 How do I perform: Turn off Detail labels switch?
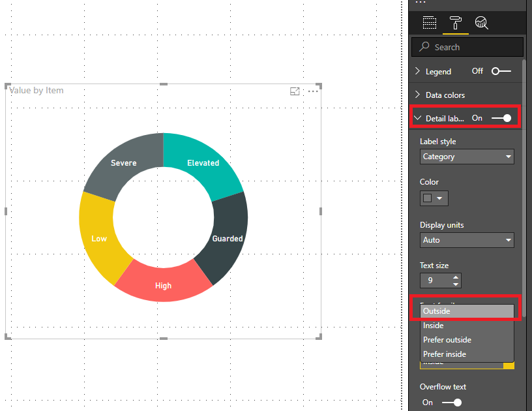501,118
